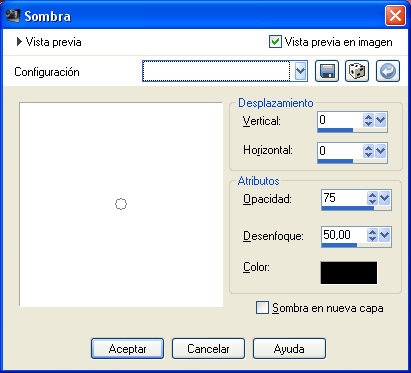
Task: Click the Opacidad value field showing 75
Action: click(344, 198)
